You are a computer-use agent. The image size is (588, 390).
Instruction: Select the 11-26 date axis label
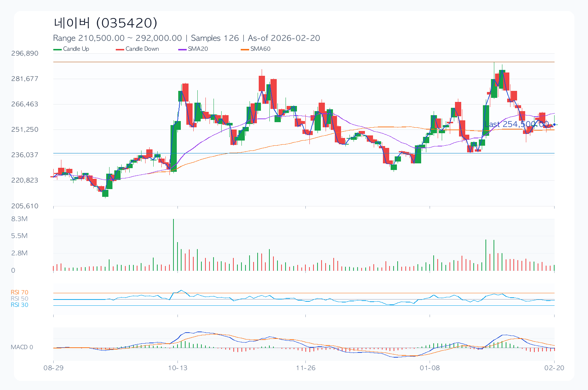click(x=305, y=368)
